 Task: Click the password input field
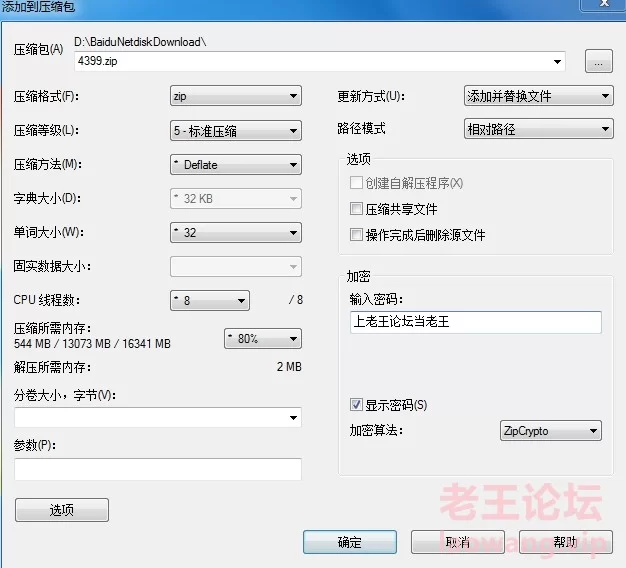tap(475, 322)
